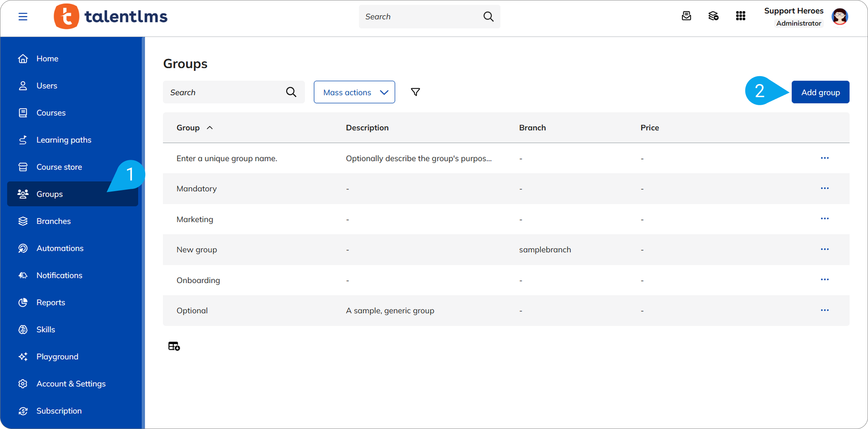Click the Add group button
Image resolution: width=868 pixels, height=429 pixels.
(x=820, y=92)
